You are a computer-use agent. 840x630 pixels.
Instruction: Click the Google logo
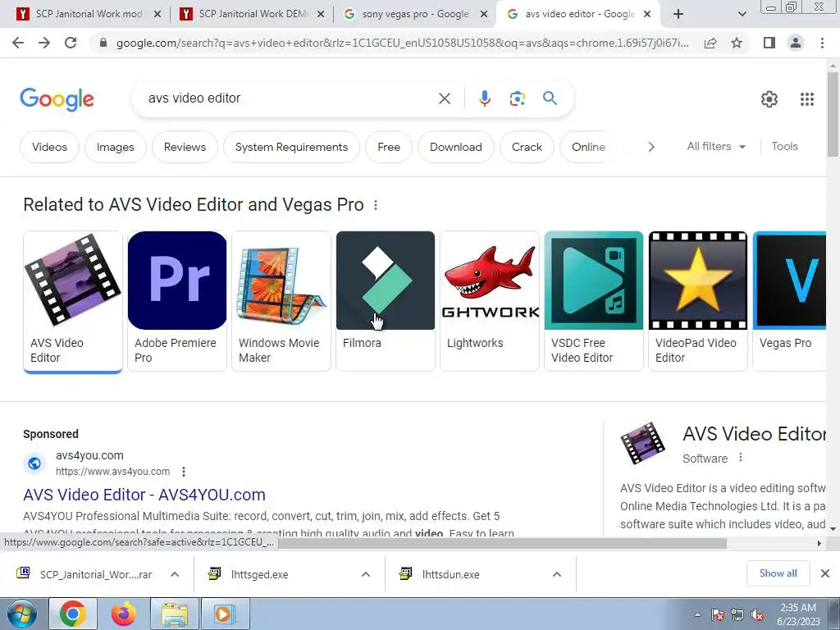pos(57,99)
